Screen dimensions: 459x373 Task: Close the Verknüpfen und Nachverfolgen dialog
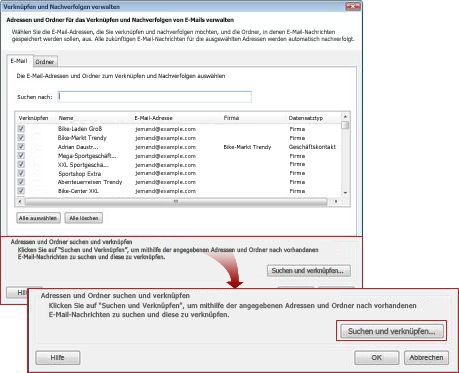(x=353, y=6)
